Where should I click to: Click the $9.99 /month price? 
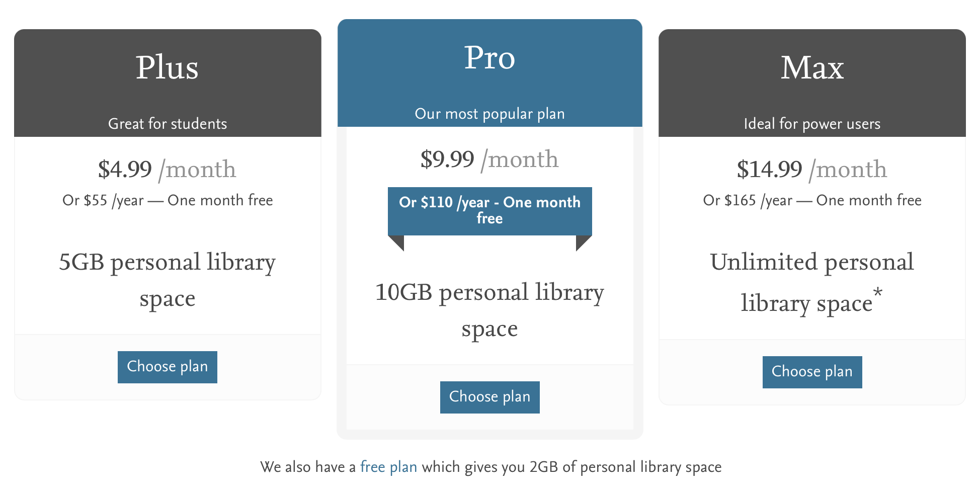point(489,159)
